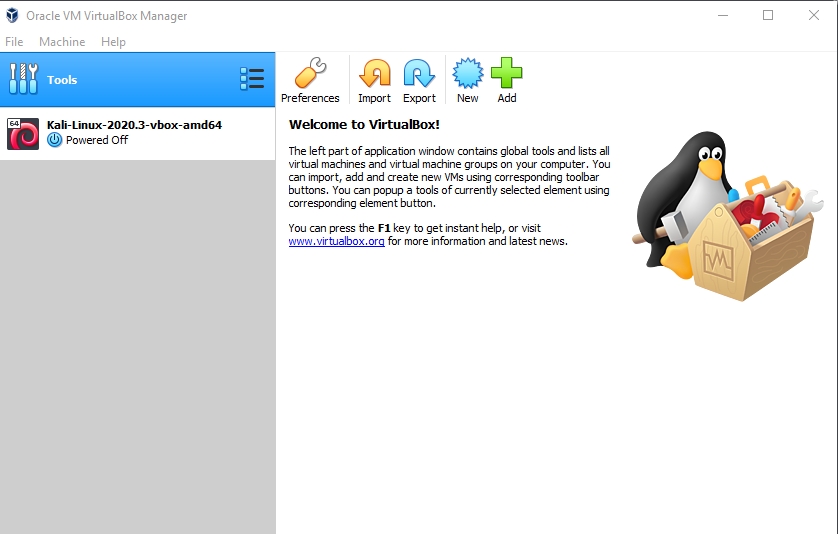The height and width of the screenshot is (534, 838).
Task: Open the Help menu
Action: [113, 42]
